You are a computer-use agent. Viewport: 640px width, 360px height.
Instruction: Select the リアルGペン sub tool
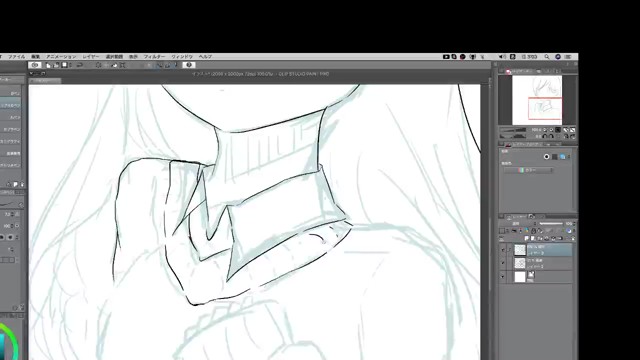(x=11, y=105)
